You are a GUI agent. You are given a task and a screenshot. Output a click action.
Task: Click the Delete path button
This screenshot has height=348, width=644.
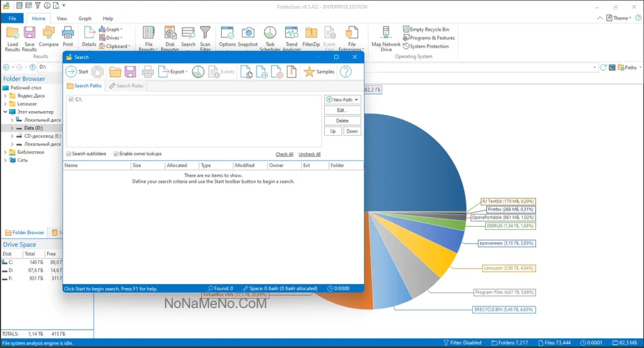click(342, 121)
